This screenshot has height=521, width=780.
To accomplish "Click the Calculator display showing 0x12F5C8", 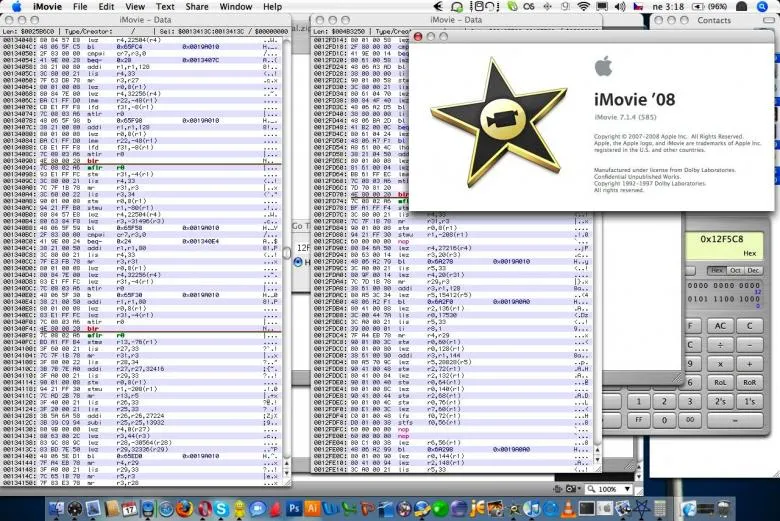I will tap(724, 245).
